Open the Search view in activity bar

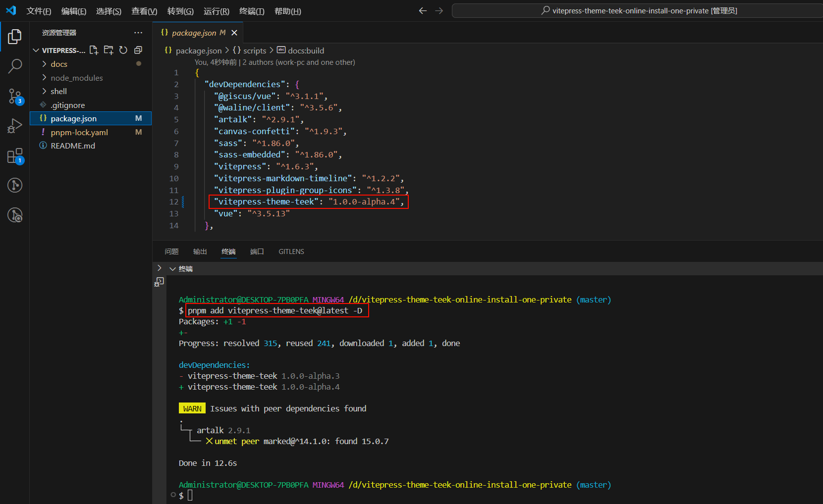pyautogui.click(x=15, y=66)
